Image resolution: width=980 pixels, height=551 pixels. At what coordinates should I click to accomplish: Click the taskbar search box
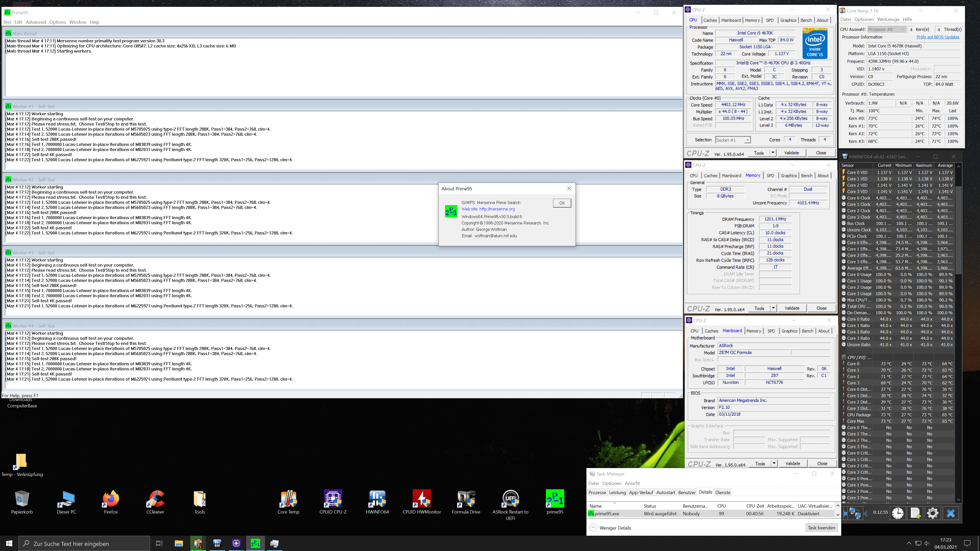click(84, 543)
